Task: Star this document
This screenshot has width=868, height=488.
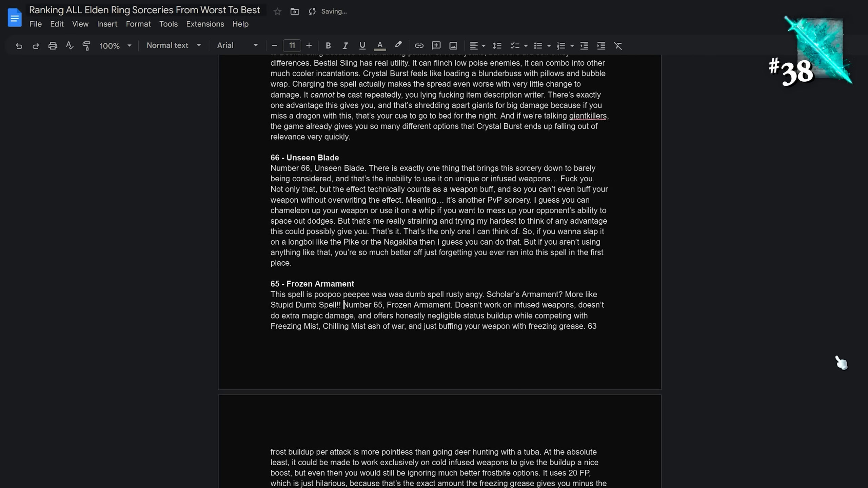Action: coord(277,12)
